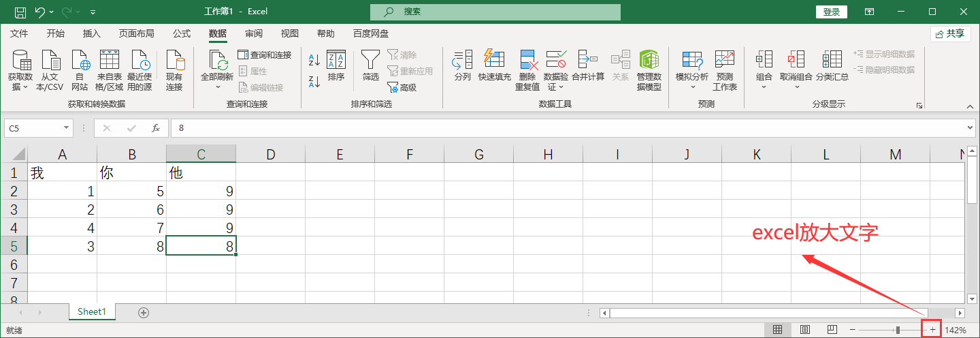This screenshot has width=980, height=338.
Task: Open the File (文件) tab
Action: click(x=19, y=33)
